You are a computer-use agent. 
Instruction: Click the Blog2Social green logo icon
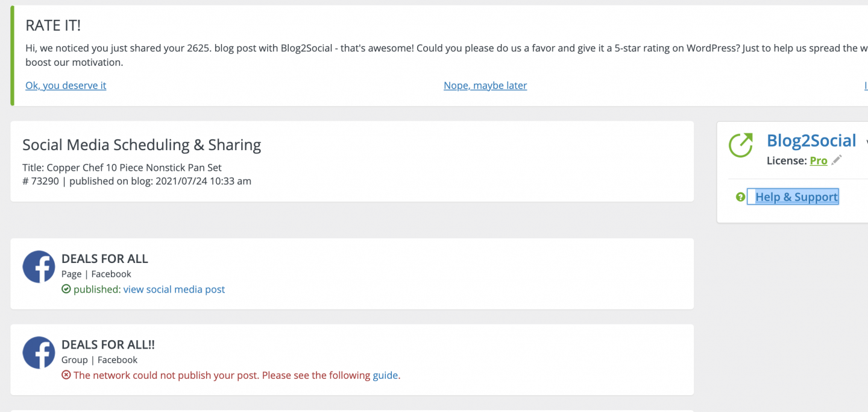pyautogui.click(x=741, y=145)
